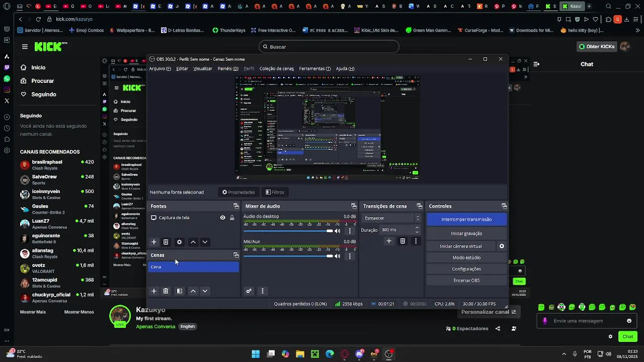Open the Painéis menu in OBS
Viewport: 644px width, 362px height.
228,68
